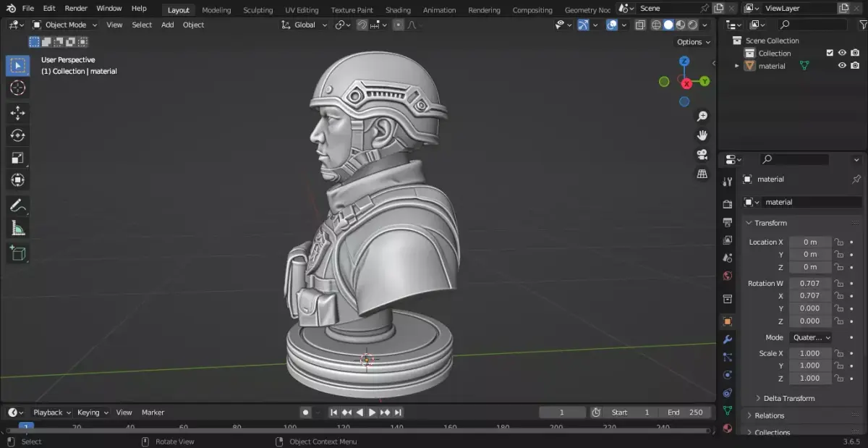Open the Options dropdown
This screenshot has height=448, width=868.
(x=694, y=42)
